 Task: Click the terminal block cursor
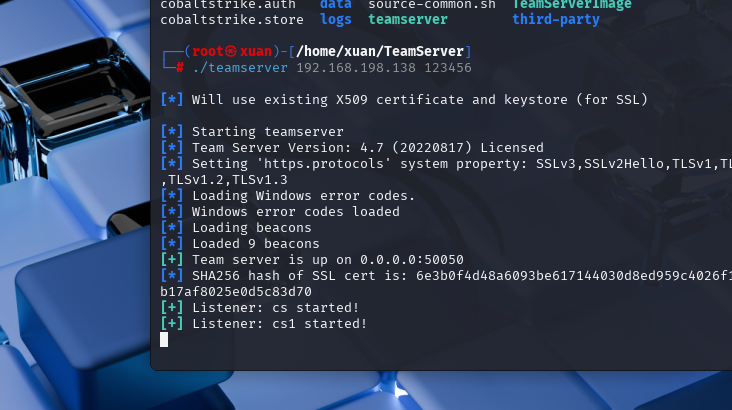[164, 339]
